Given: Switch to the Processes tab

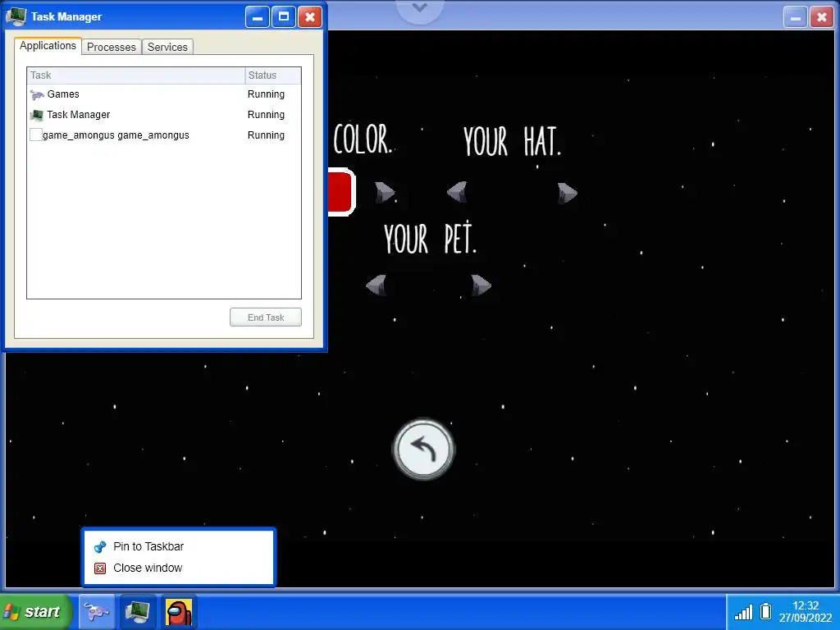Looking at the screenshot, I should click(x=112, y=47).
